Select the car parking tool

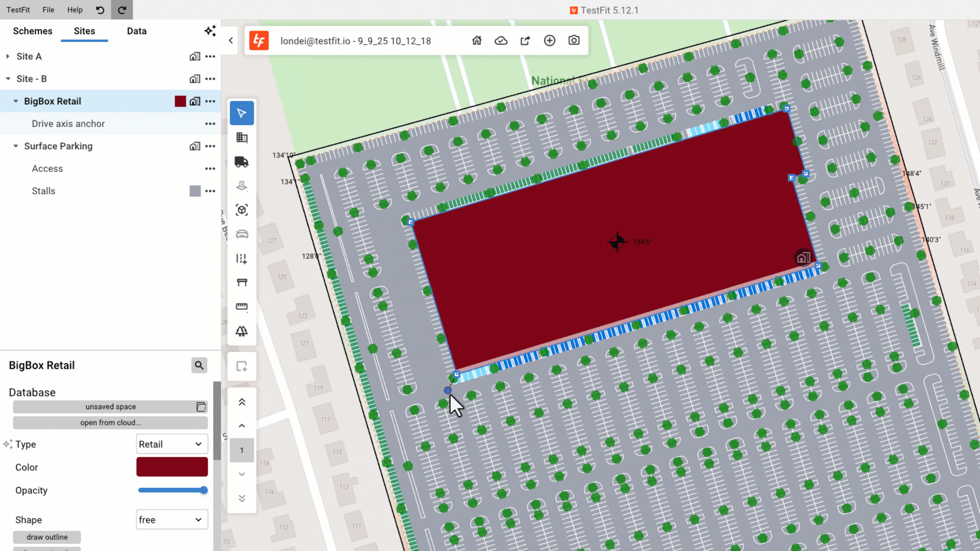coord(241,234)
